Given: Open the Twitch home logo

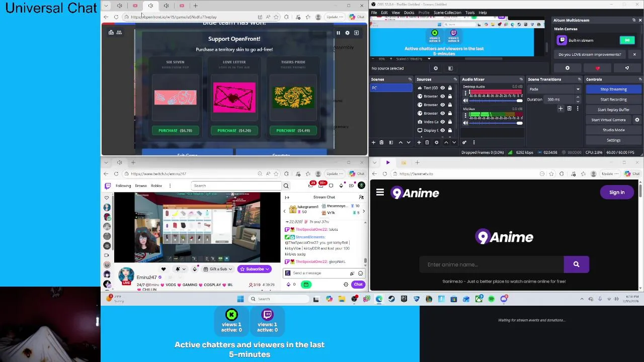Looking at the screenshot, I should pos(107,186).
